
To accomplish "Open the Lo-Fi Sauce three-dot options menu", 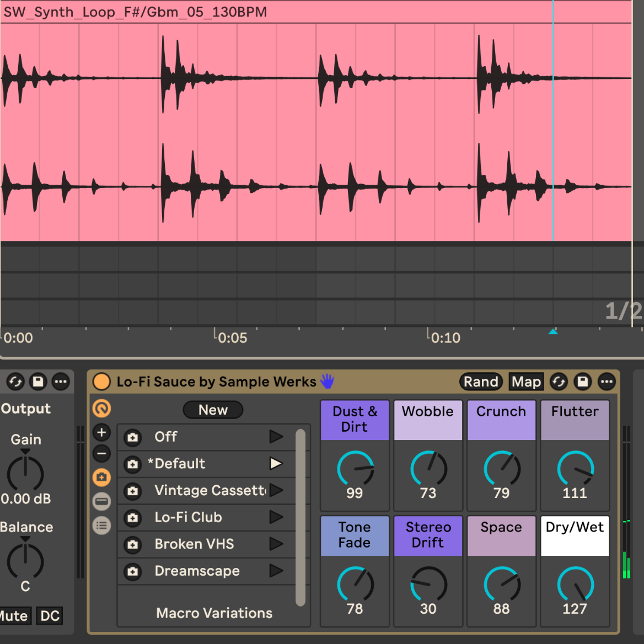I will [607, 382].
